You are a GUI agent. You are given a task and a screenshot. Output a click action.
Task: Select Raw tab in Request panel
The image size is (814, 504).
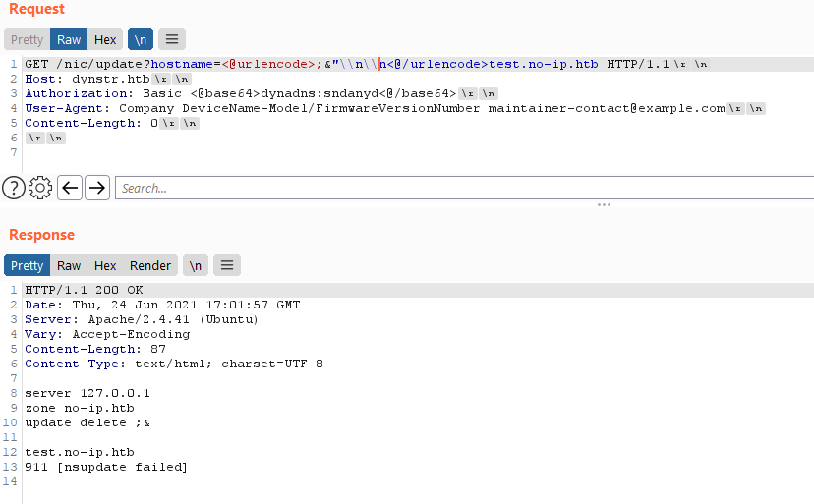point(69,40)
